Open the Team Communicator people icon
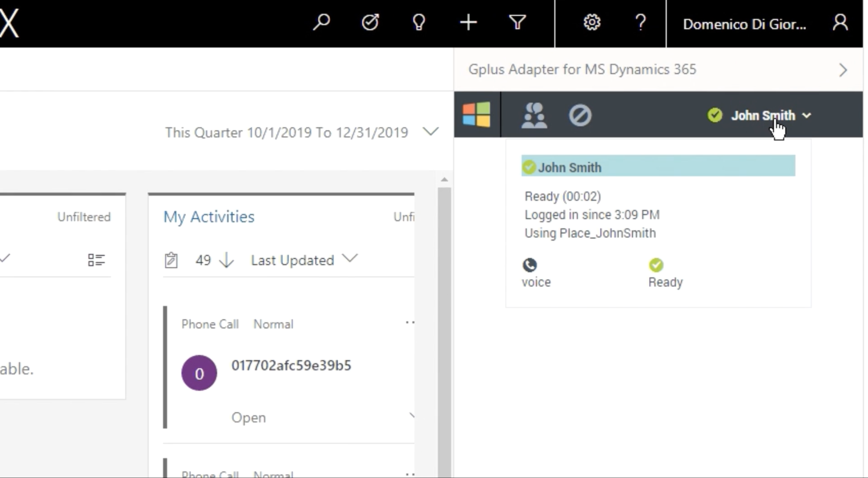The width and height of the screenshot is (868, 478). tap(534, 115)
